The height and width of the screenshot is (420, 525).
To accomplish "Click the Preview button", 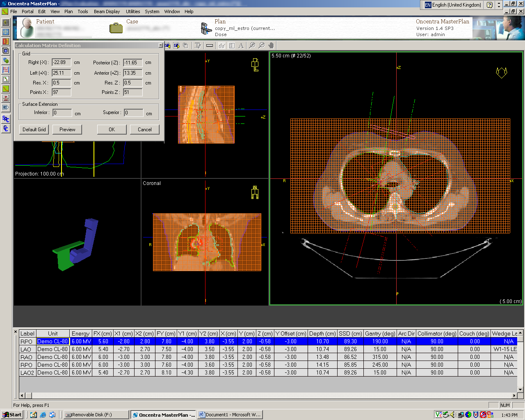I will click(67, 130).
